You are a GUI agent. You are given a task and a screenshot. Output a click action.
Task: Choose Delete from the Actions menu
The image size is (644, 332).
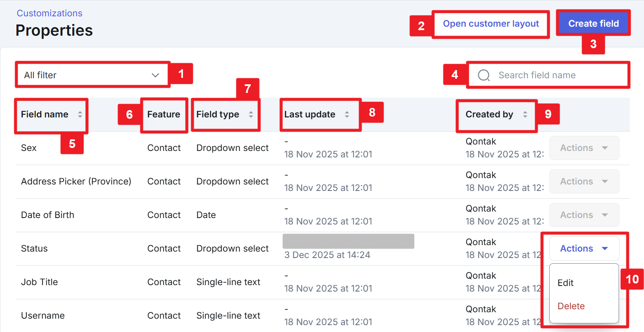click(571, 306)
